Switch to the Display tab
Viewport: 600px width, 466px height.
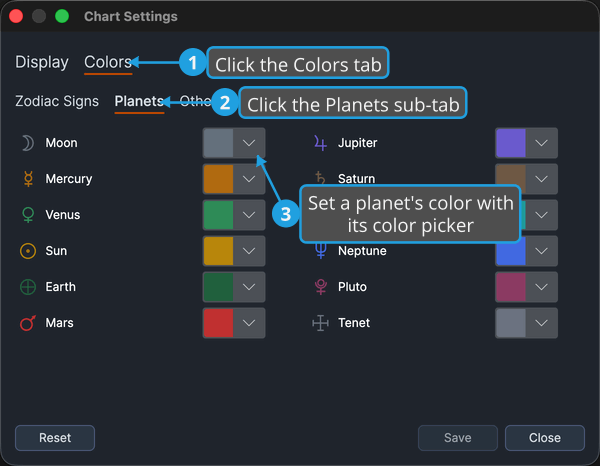[x=42, y=62]
